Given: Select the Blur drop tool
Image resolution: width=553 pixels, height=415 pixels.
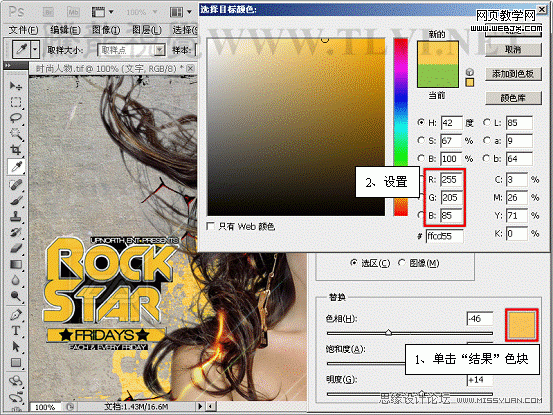Looking at the screenshot, I should tap(16, 280).
